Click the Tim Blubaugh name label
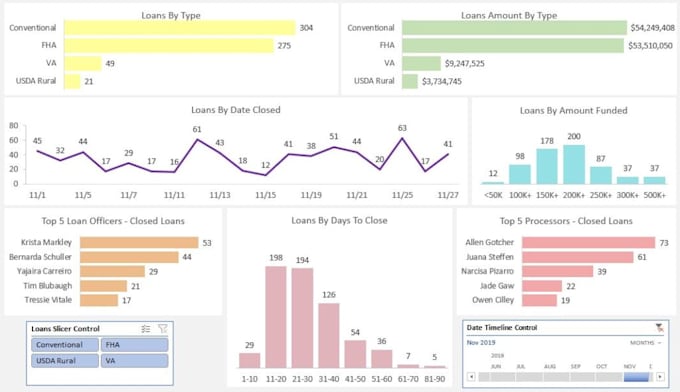The height and width of the screenshot is (392, 680). [48, 286]
